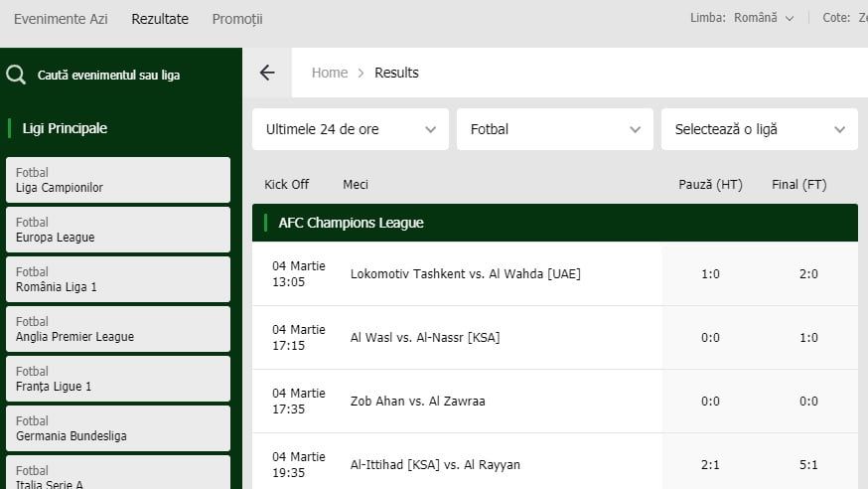Expand the Fotbal sport dropdown
868x489 pixels.
[x=554, y=129]
